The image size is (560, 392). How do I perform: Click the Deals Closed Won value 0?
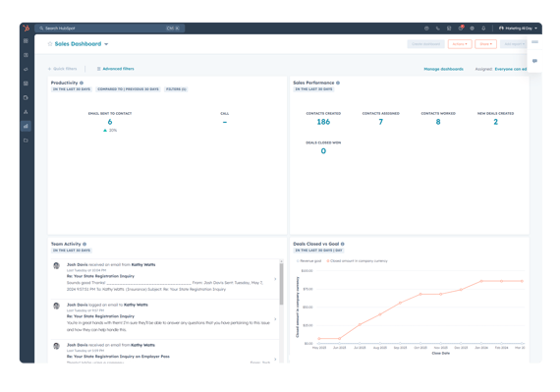[x=323, y=151]
